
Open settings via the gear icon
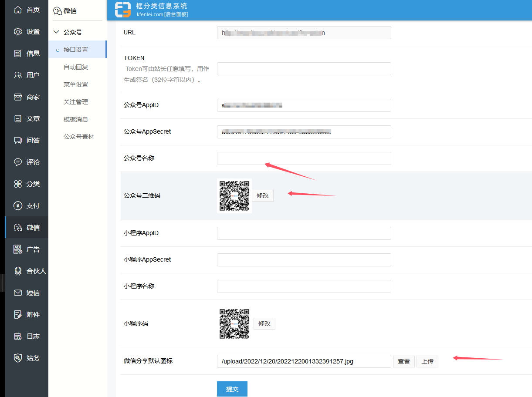[18, 31]
